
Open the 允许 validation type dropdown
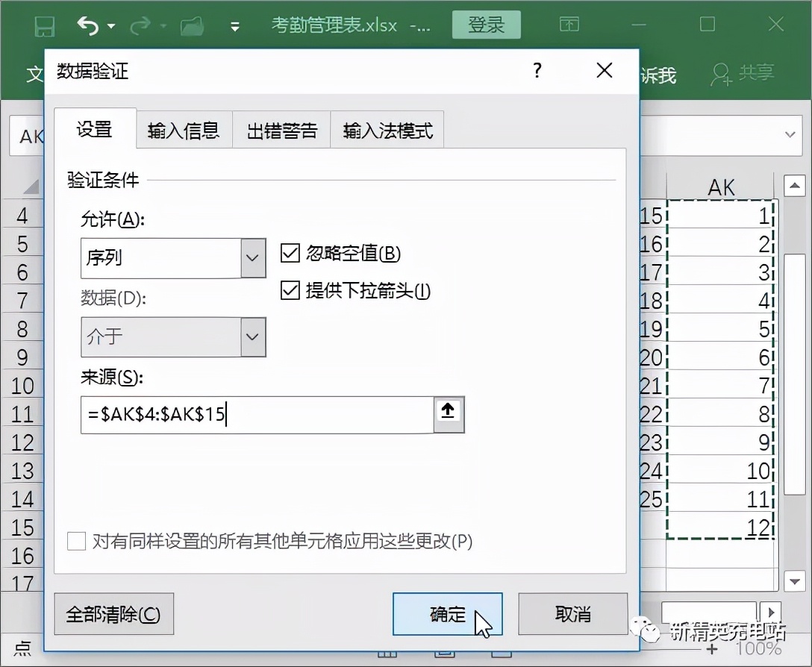pyautogui.click(x=254, y=258)
